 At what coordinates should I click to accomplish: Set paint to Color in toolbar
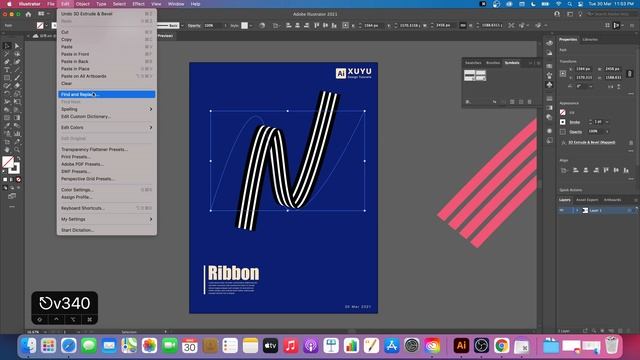[x=5, y=180]
